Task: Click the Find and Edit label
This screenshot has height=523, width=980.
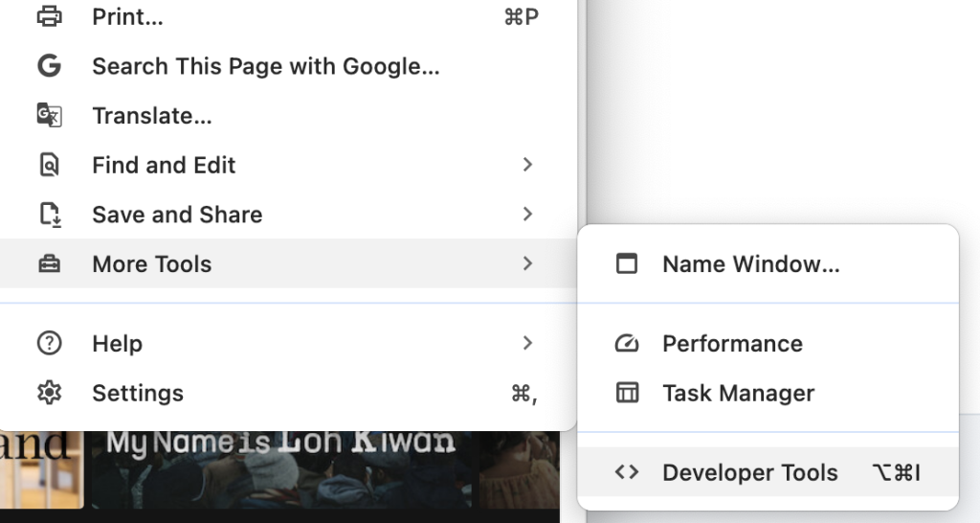Action: (x=164, y=165)
